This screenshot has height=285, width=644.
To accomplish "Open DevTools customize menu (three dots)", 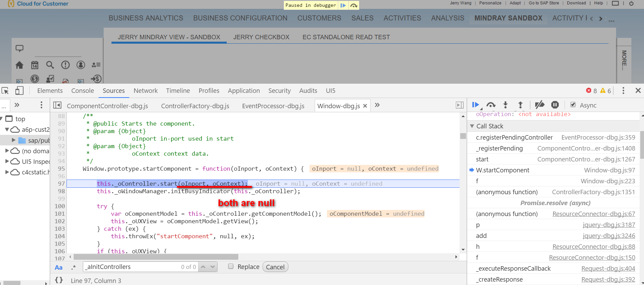I will click(623, 90).
